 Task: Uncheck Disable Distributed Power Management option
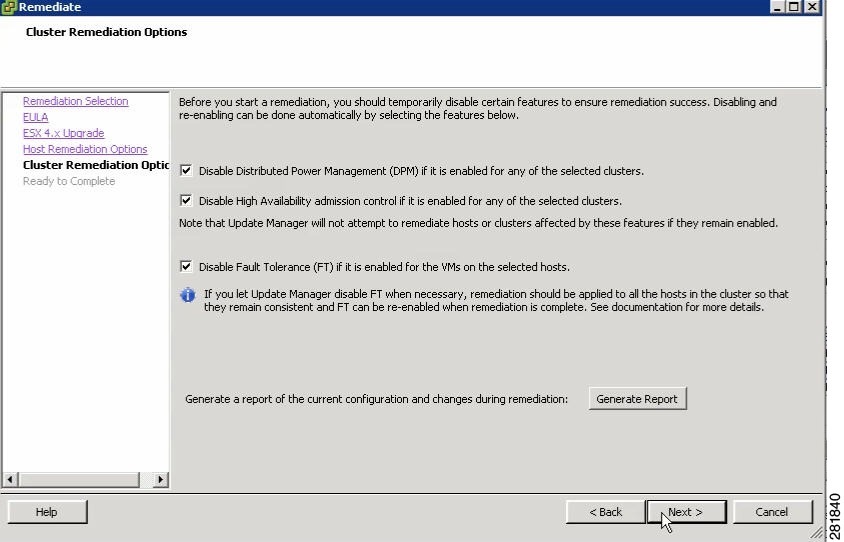[x=186, y=171]
